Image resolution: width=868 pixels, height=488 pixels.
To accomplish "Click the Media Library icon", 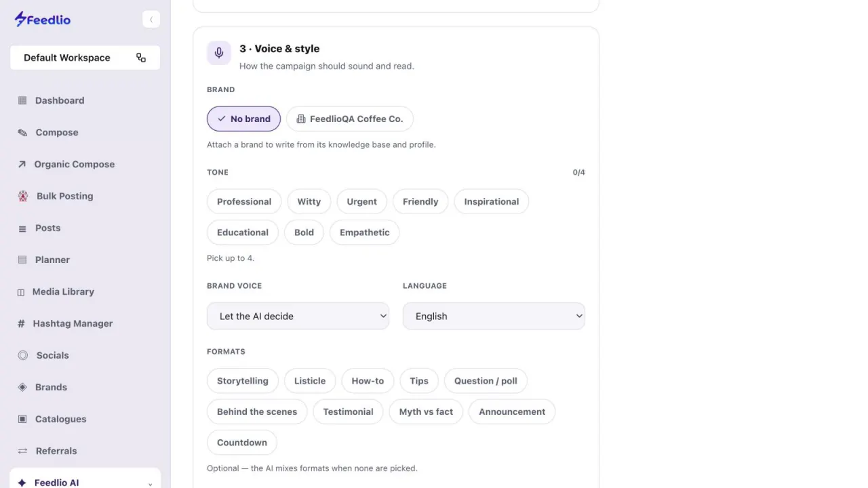I will (21, 292).
